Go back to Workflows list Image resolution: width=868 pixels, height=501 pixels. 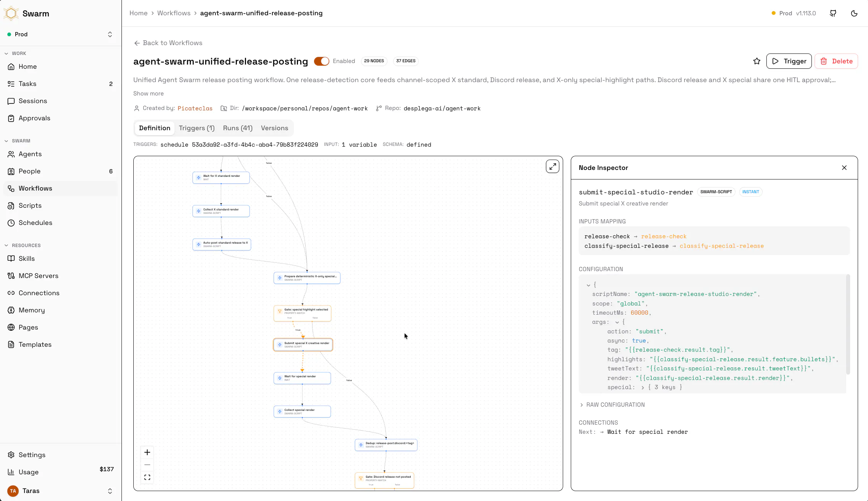[x=168, y=43]
